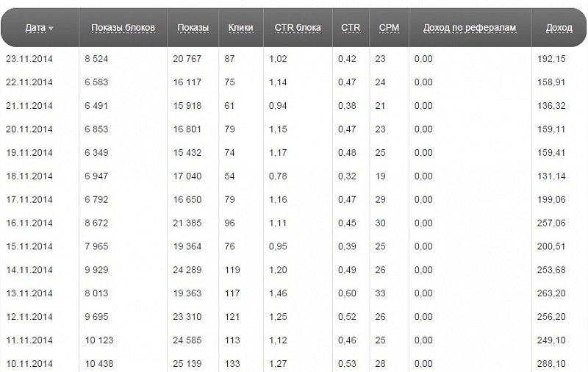Click the sort arrow next to Дата

click(x=51, y=29)
